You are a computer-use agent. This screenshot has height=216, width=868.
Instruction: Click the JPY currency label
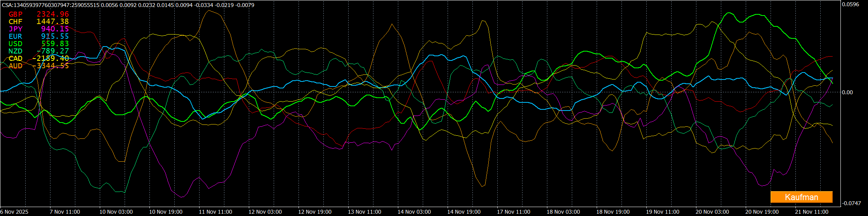16,29
